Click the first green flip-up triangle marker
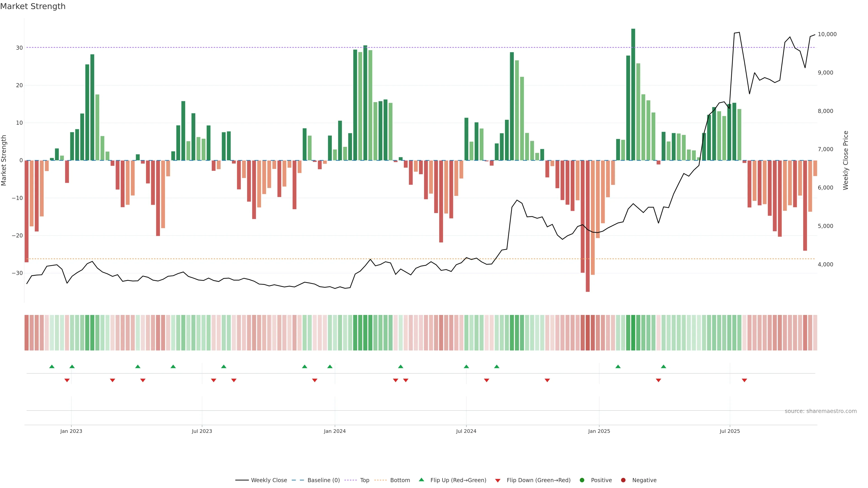Image resolution: width=868 pixels, height=488 pixels. 52,366
